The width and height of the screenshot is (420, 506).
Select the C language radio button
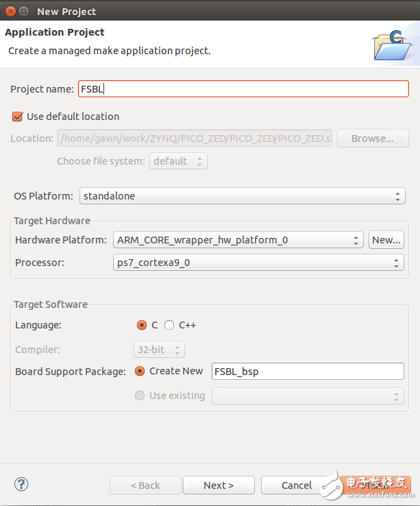click(x=142, y=325)
